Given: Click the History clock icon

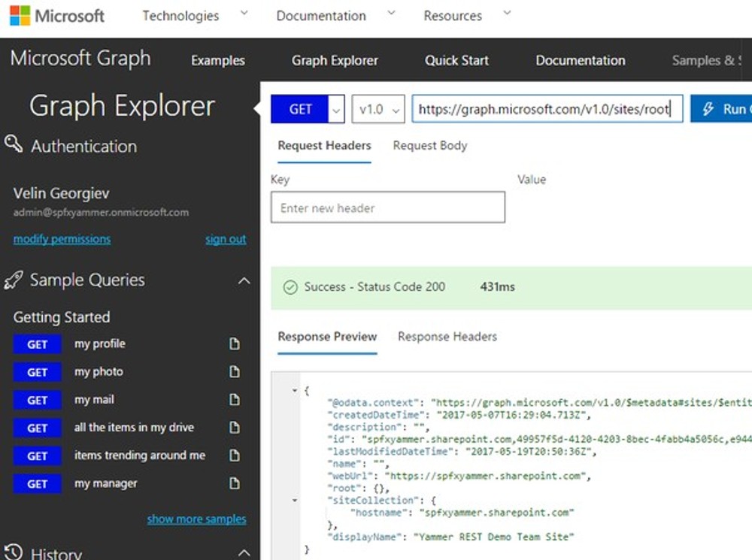Looking at the screenshot, I should (12, 552).
